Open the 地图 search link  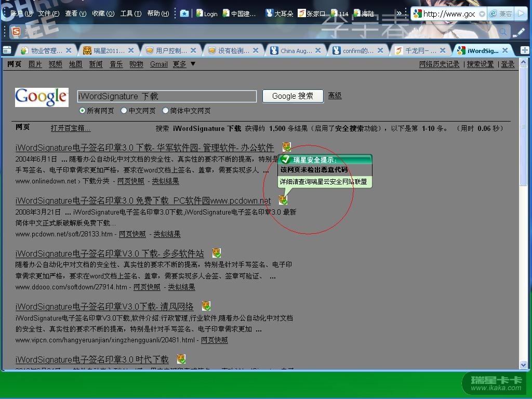click(75, 64)
